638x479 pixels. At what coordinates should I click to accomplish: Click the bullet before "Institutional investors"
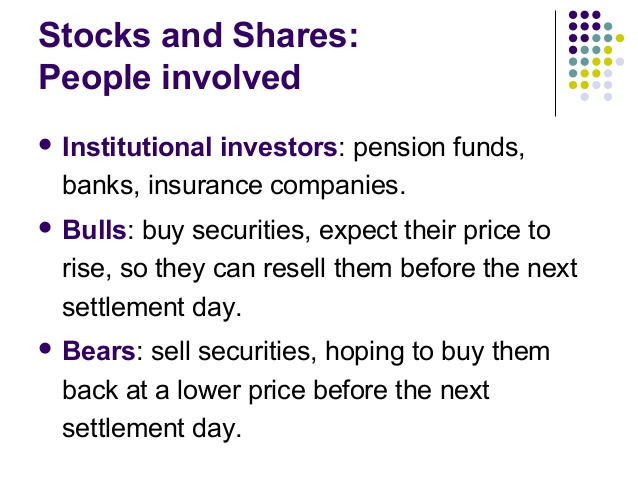tap(45, 145)
